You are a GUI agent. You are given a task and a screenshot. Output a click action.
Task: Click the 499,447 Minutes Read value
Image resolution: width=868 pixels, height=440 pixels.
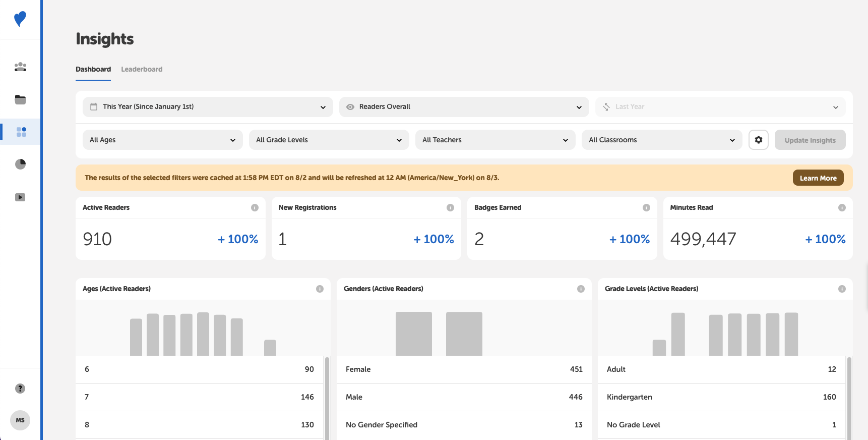click(703, 239)
